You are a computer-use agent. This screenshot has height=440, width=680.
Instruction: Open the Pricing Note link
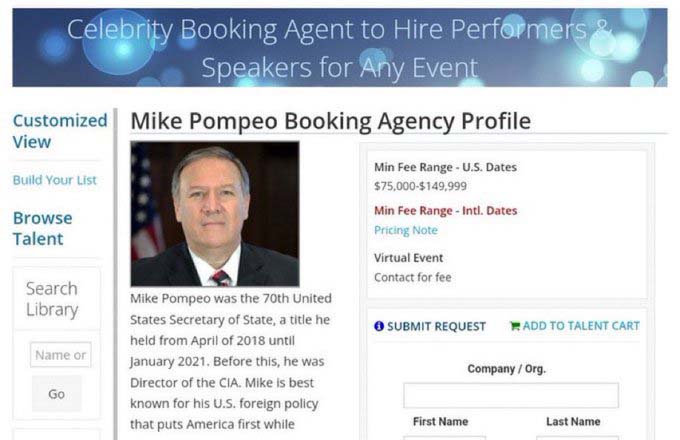click(405, 230)
